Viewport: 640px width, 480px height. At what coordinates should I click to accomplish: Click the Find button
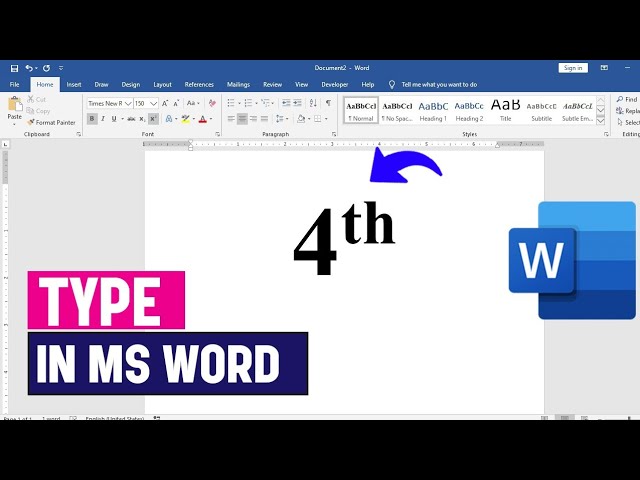coord(627,99)
